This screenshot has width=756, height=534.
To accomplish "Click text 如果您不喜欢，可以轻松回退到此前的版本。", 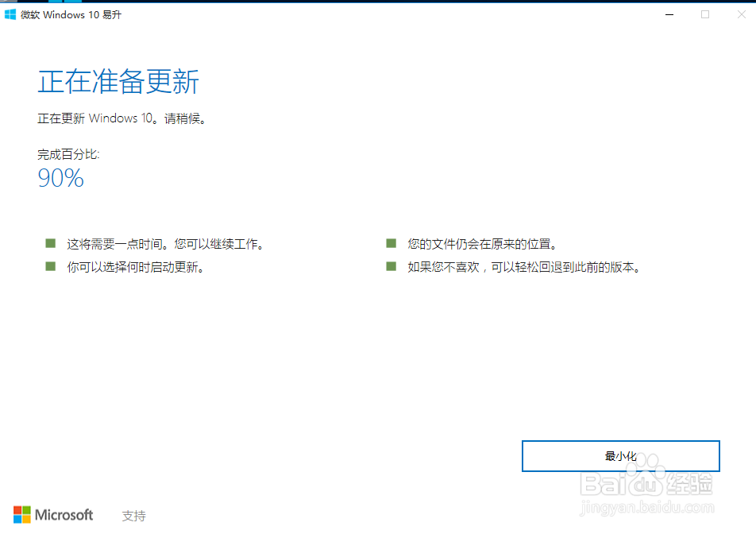I will click(x=524, y=267).
